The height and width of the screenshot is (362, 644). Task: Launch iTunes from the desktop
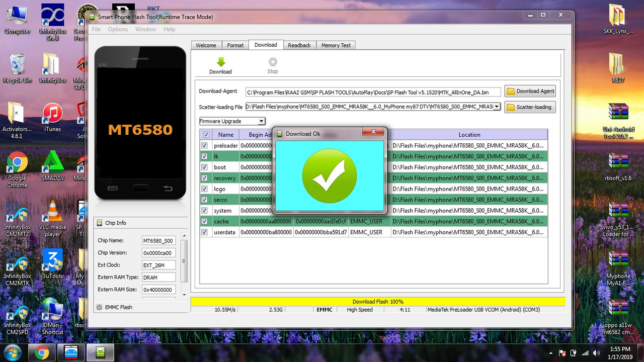click(x=52, y=118)
